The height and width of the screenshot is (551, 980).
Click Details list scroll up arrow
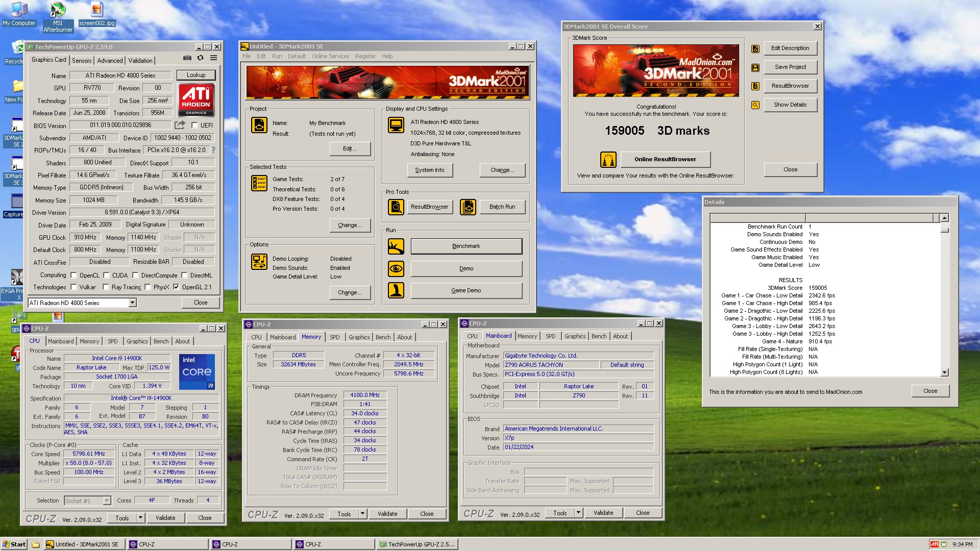tap(944, 218)
